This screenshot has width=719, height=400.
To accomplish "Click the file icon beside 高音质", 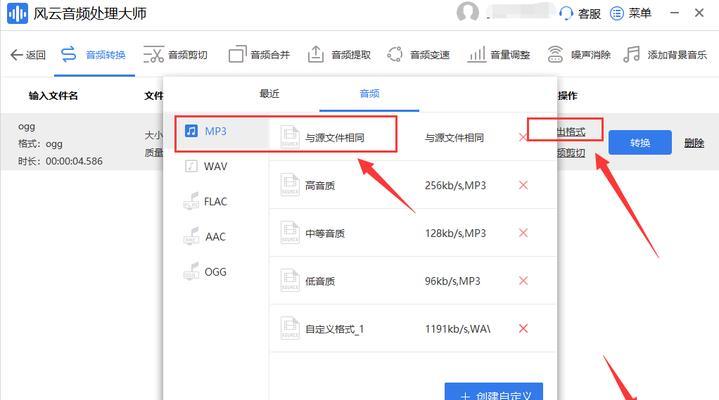I will click(x=290, y=185).
